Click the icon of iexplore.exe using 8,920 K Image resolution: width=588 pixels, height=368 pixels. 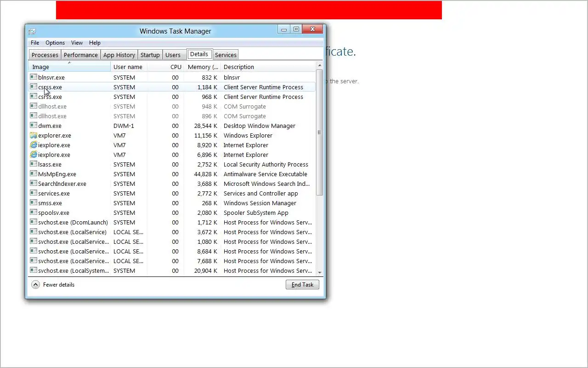(x=34, y=145)
